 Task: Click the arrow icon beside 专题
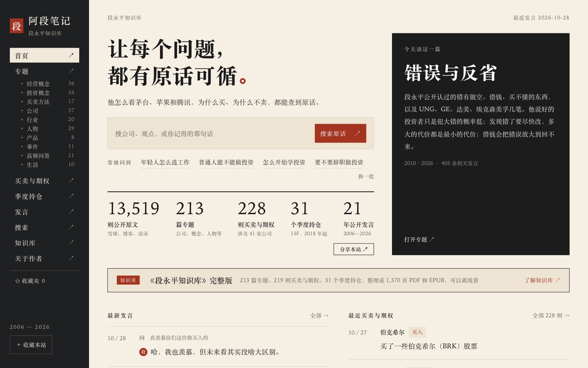(x=71, y=71)
